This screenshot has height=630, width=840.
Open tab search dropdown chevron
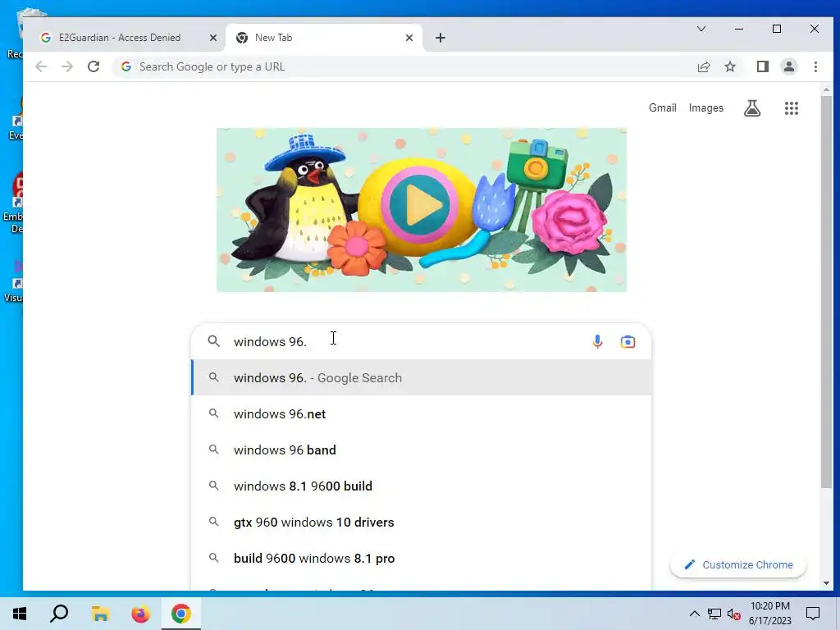pos(701,29)
